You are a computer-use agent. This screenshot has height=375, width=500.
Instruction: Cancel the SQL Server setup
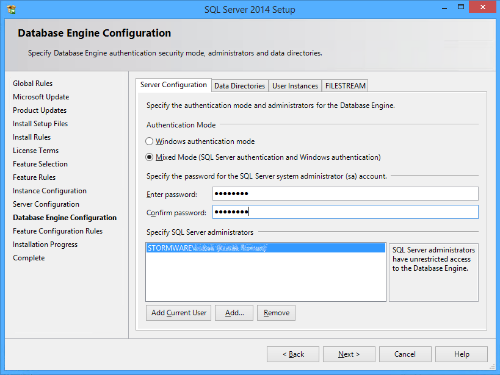[x=405, y=354]
